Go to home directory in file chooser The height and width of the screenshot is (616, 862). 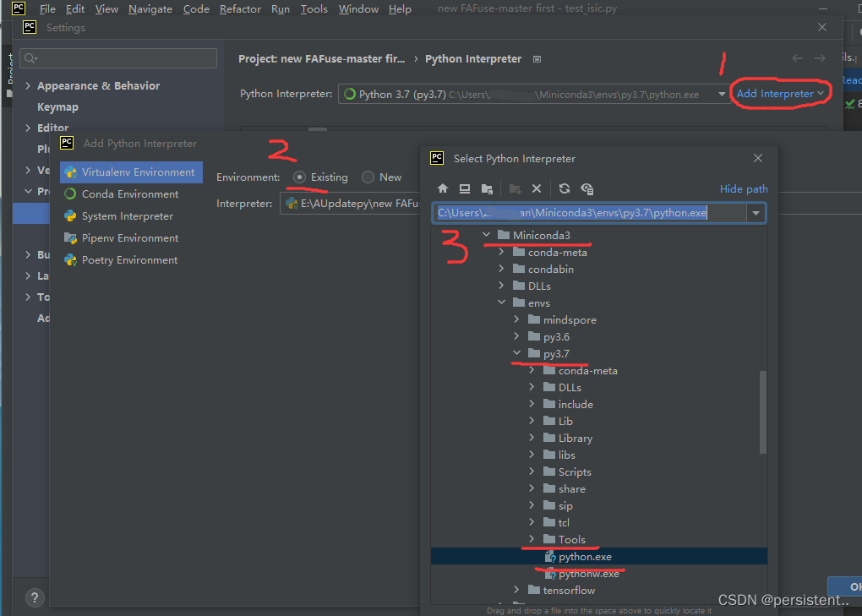[x=443, y=188]
